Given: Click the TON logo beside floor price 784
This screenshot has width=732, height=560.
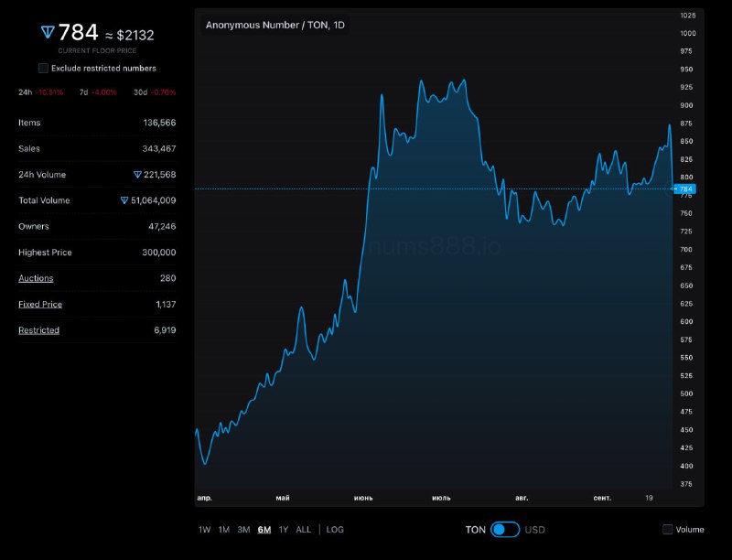Looking at the screenshot, I should click(48, 33).
